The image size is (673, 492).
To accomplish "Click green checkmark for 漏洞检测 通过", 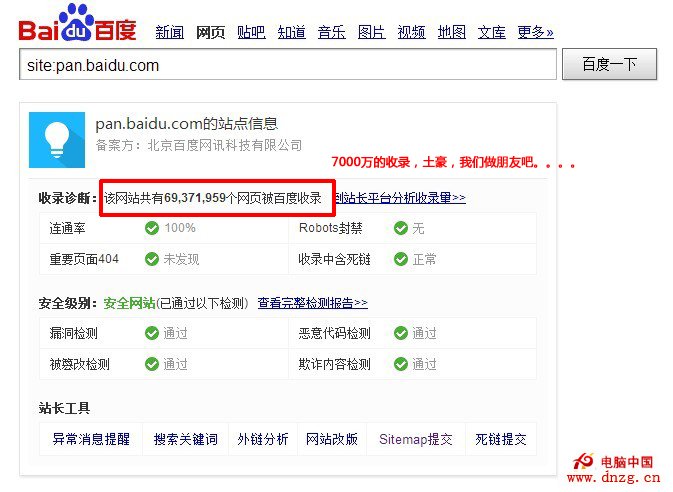I will (152, 333).
